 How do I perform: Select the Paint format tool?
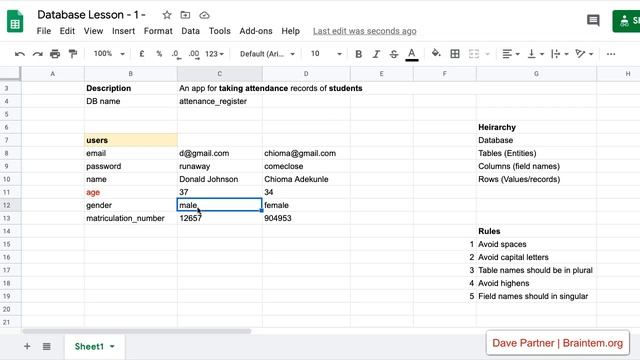click(73, 54)
